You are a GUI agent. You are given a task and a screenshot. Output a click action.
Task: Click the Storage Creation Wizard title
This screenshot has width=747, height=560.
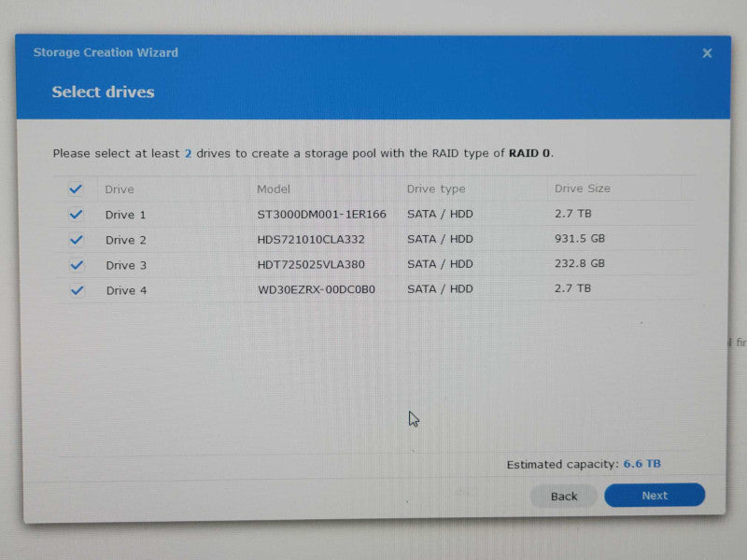[106, 52]
